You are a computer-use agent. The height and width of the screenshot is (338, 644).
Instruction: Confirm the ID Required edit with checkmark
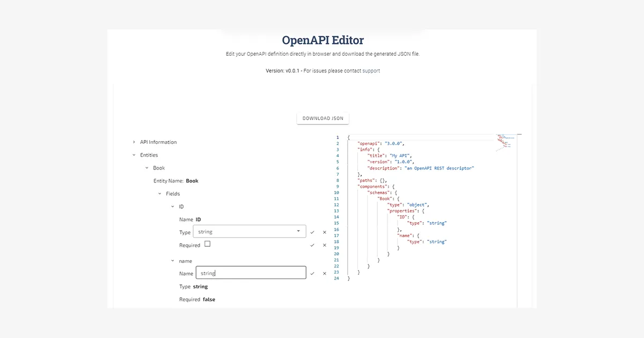pyautogui.click(x=312, y=245)
